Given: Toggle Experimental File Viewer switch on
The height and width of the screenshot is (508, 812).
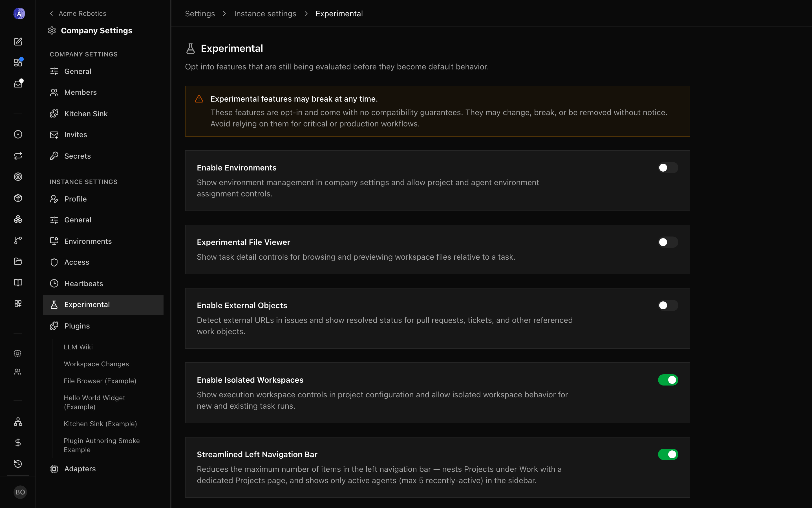Looking at the screenshot, I should click(x=668, y=242).
